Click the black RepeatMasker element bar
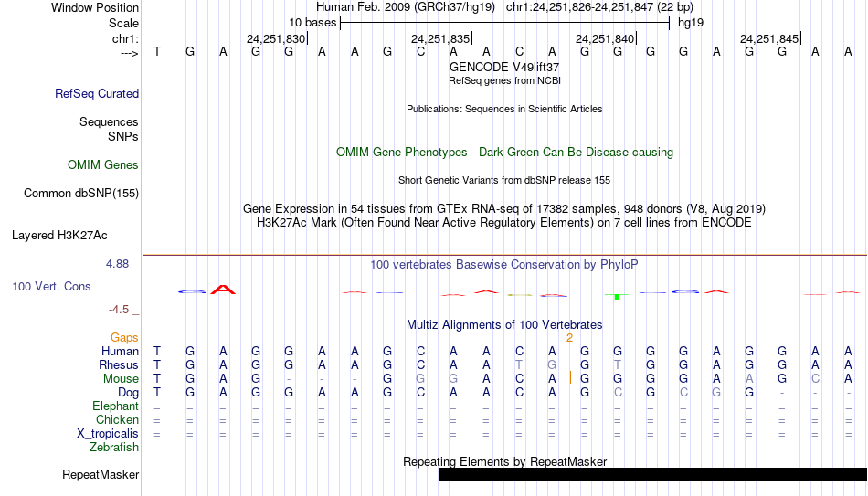 point(652,474)
